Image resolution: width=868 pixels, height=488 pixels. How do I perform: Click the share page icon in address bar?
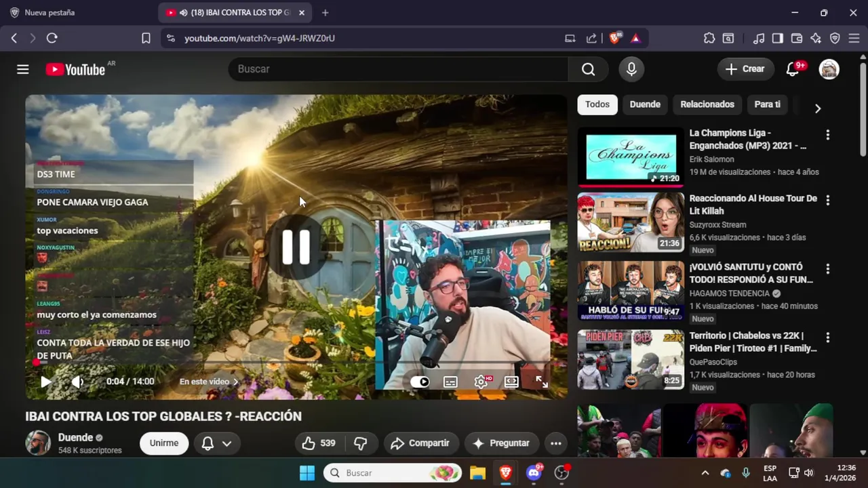tap(591, 39)
